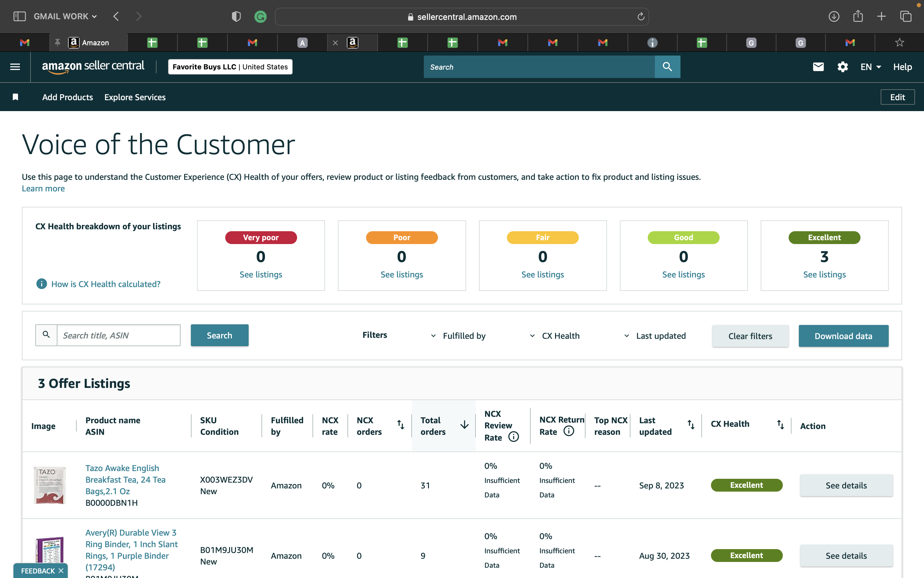Screen dimensions: 924x578
Task: Click the sellercentral.amazon.com address bar
Action: [462, 16]
